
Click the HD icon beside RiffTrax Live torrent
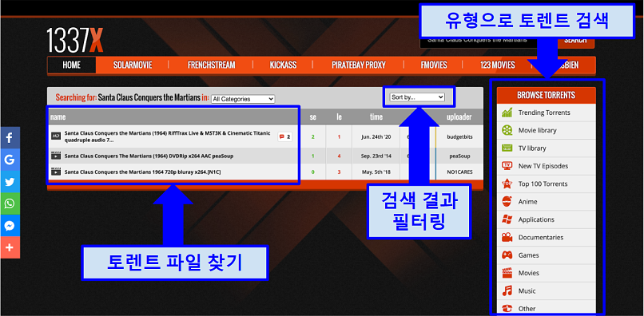(56, 136)
